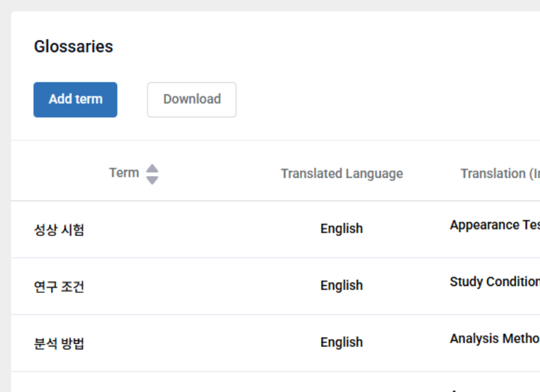
Task: Open the Appearance Test translation
Action: pyautogui.click(x=494, y=225)
